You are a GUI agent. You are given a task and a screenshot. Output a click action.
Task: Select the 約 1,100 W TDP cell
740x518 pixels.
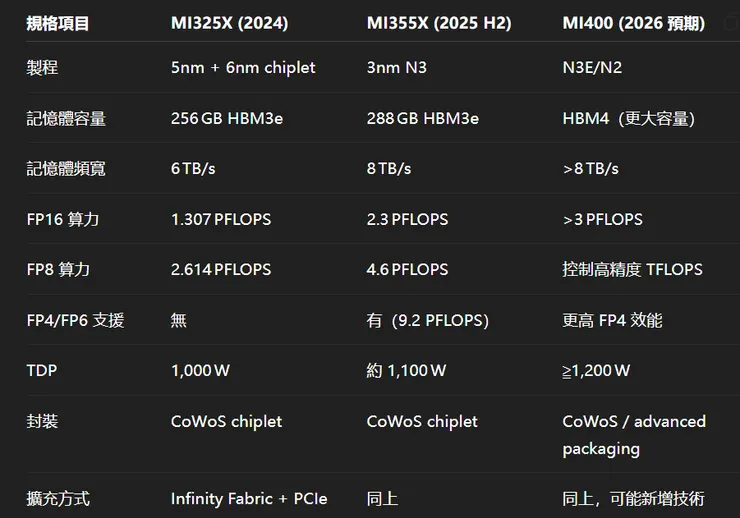click(x=406, y=371)
